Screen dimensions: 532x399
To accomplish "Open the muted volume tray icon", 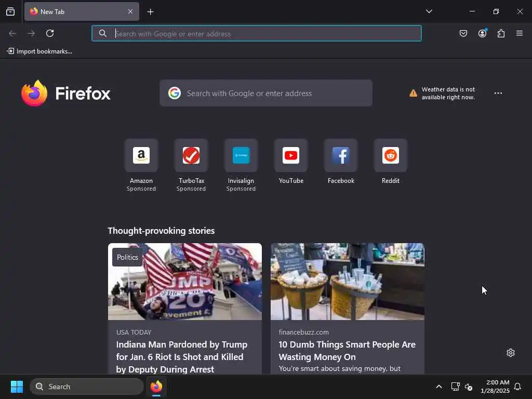I will [469, 387].
